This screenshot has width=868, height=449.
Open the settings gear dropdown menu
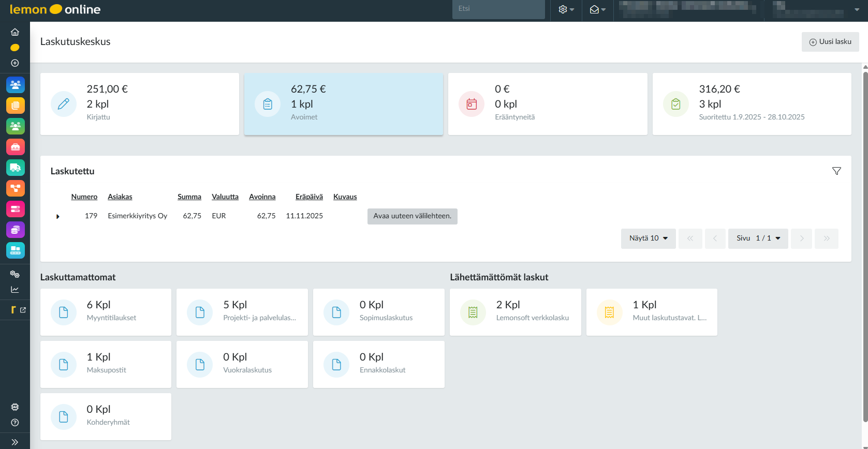[566, 10]
